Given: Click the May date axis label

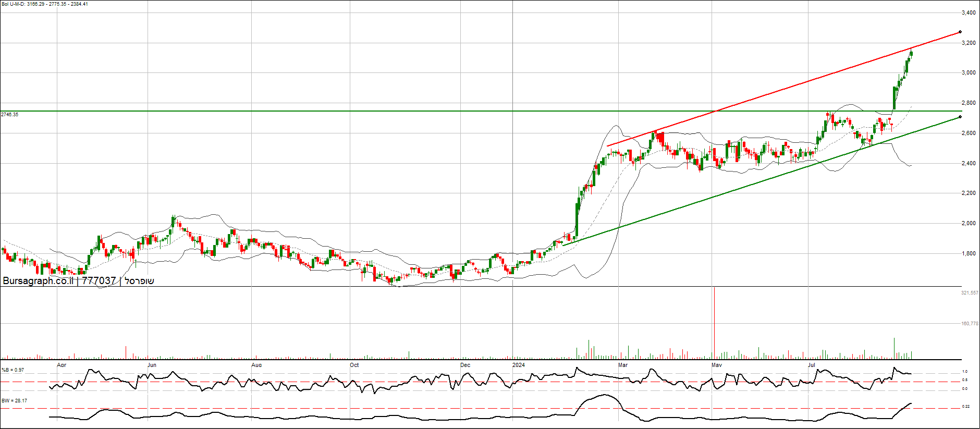Looking at the screenshot, I should coord(717,365).
